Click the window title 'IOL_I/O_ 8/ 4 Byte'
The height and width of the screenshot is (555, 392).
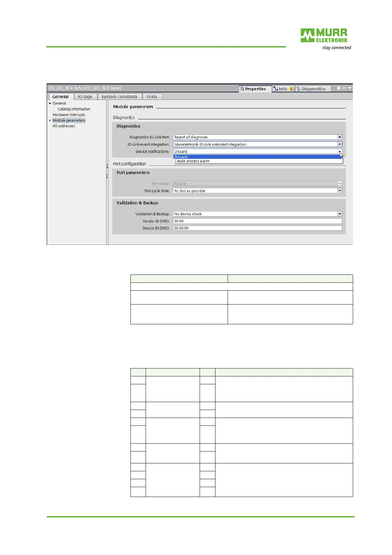[85, 88]
